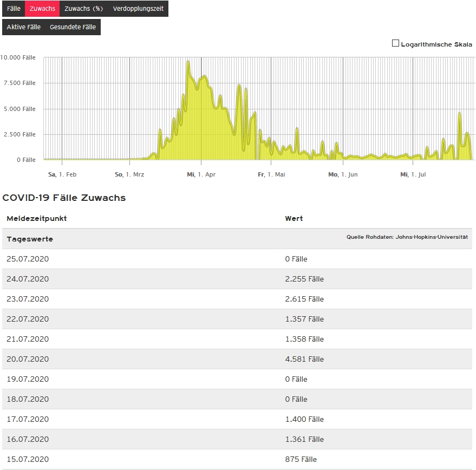Select the Zuwachs tab

click(42, 9)
